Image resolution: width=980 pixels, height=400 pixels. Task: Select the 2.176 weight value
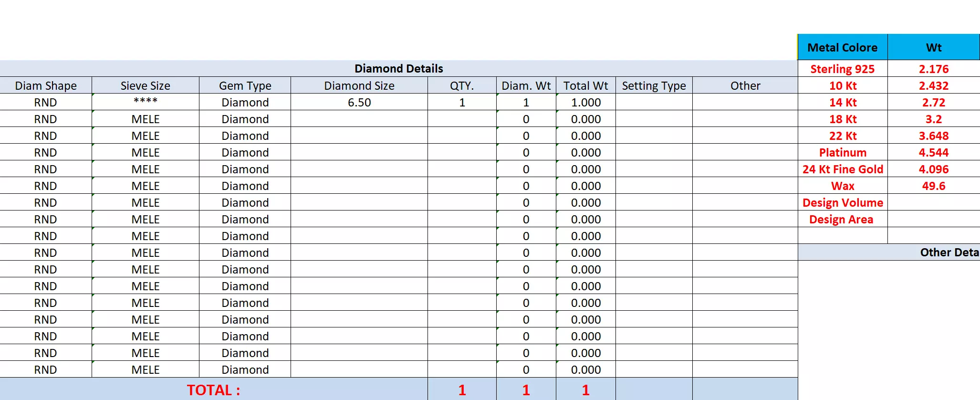click(x=934, y=69)
